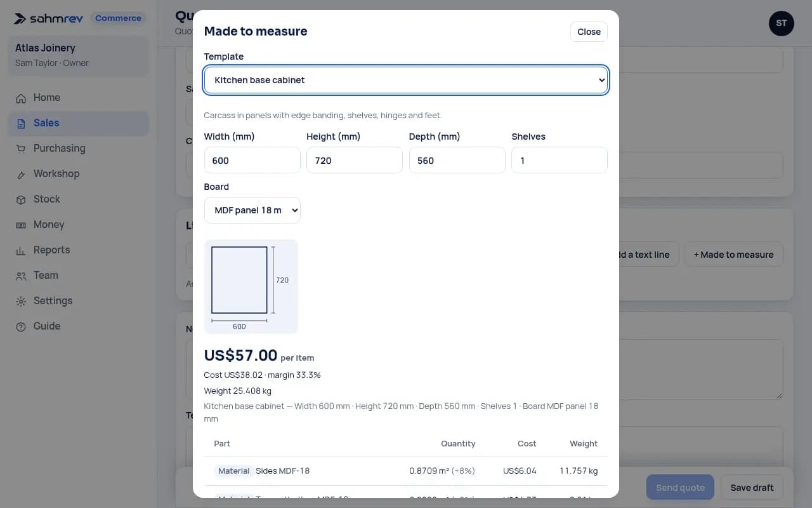812x508 pixels.
Task: Click the Shelves input field
Action: click(560, 160)
